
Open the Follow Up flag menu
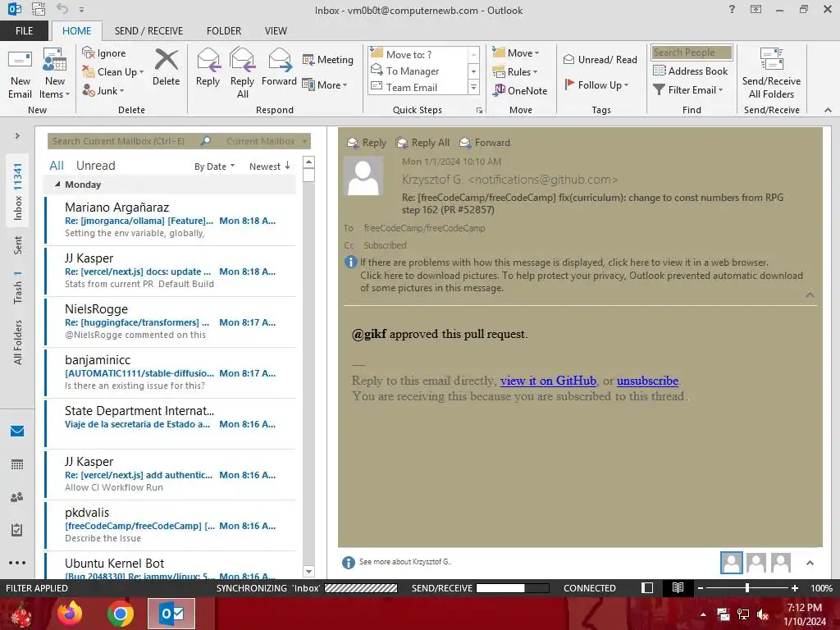click(596, 84)
